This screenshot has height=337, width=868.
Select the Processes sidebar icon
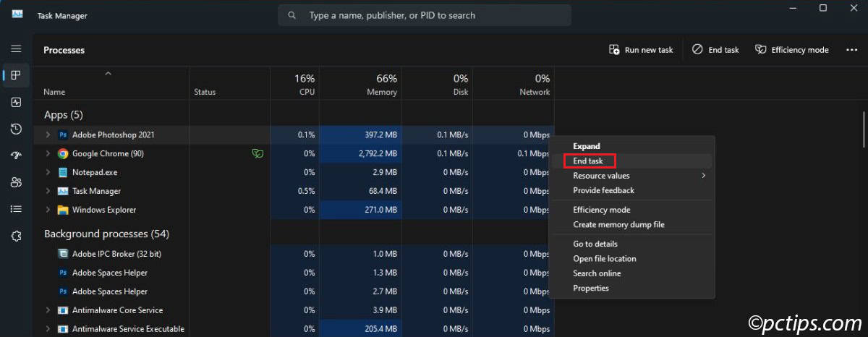[x=16, y=75]
